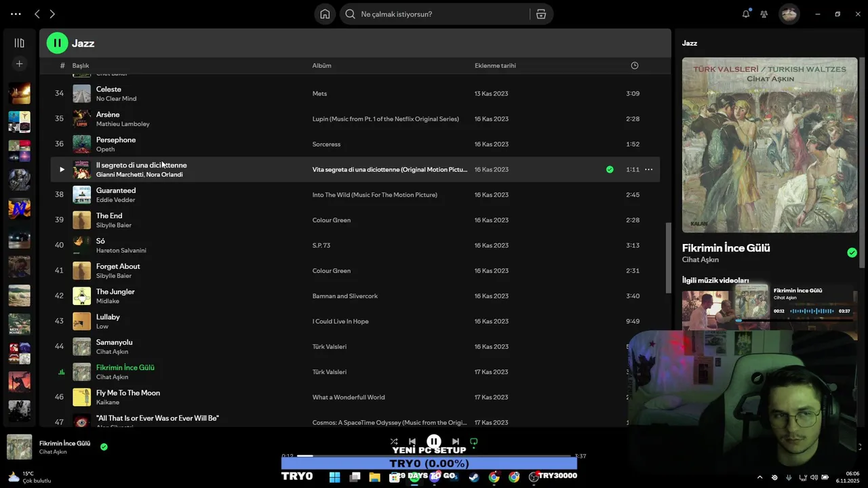
Task: Open Fikrimin İnce Gülü title in side panel
Action: (x=726, y=248)
